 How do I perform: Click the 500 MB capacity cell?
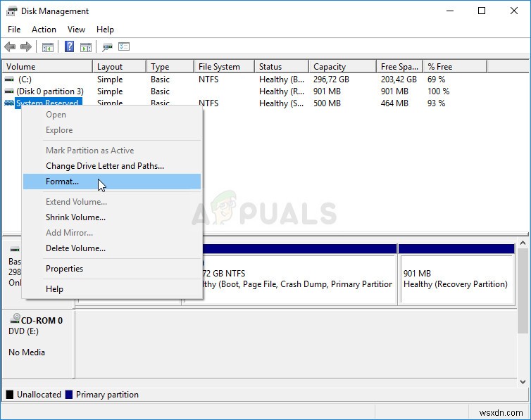pos(327,103)
